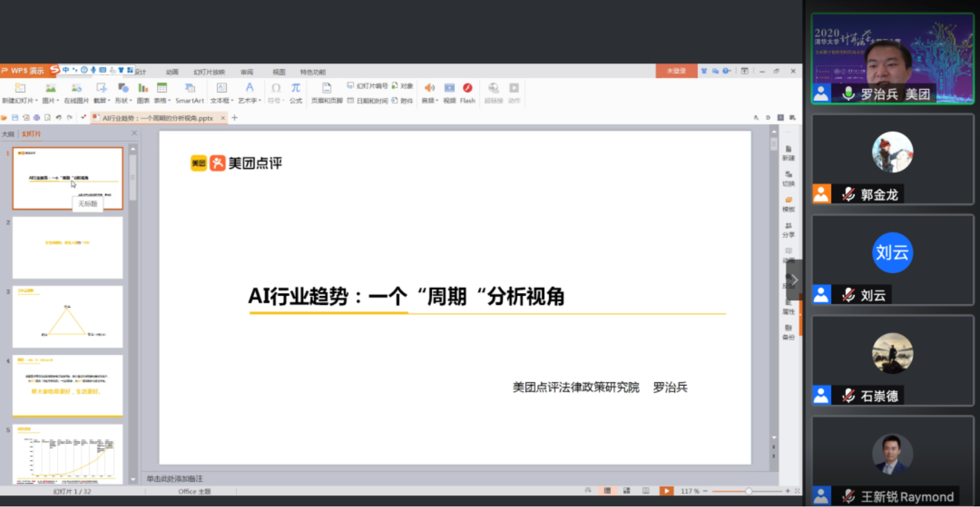Switch to Normal view in status bar

pyautogui.click(x=607, y=491)
